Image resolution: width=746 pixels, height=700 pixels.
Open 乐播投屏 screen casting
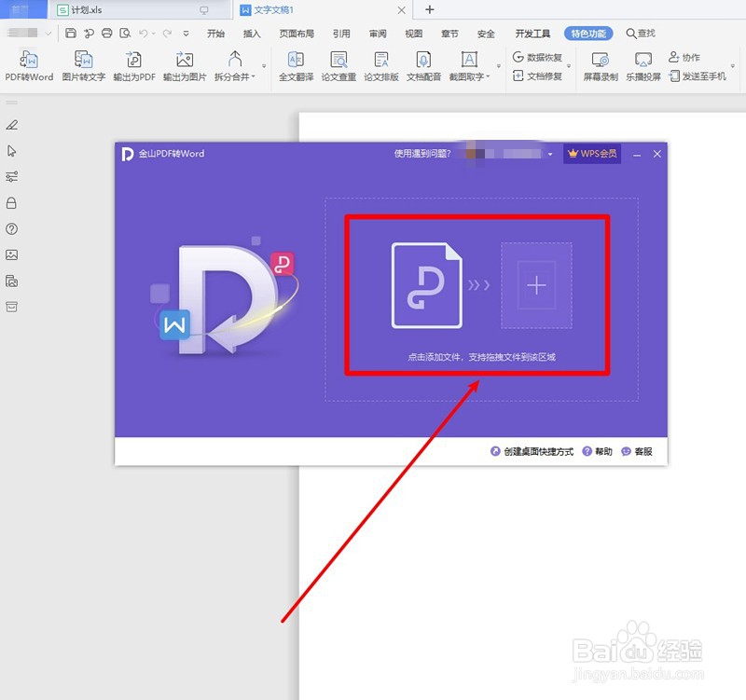click(643, 65)
